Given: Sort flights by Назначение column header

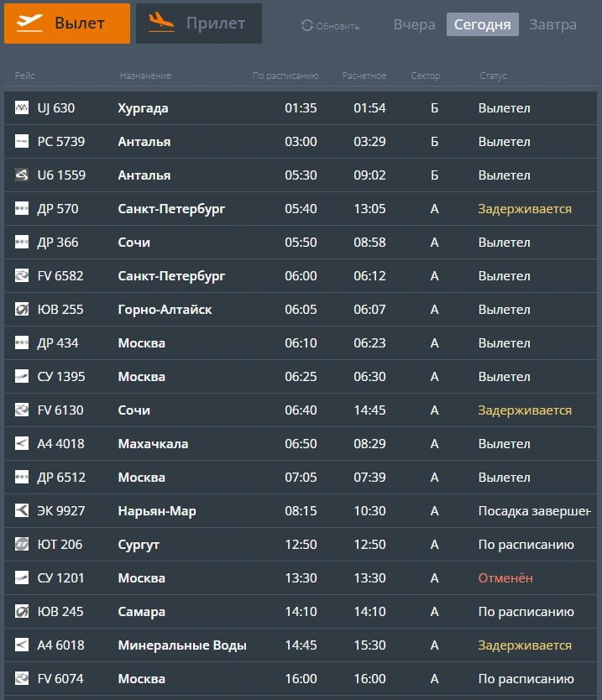Looking at the screenshot, I should point(145,76).
